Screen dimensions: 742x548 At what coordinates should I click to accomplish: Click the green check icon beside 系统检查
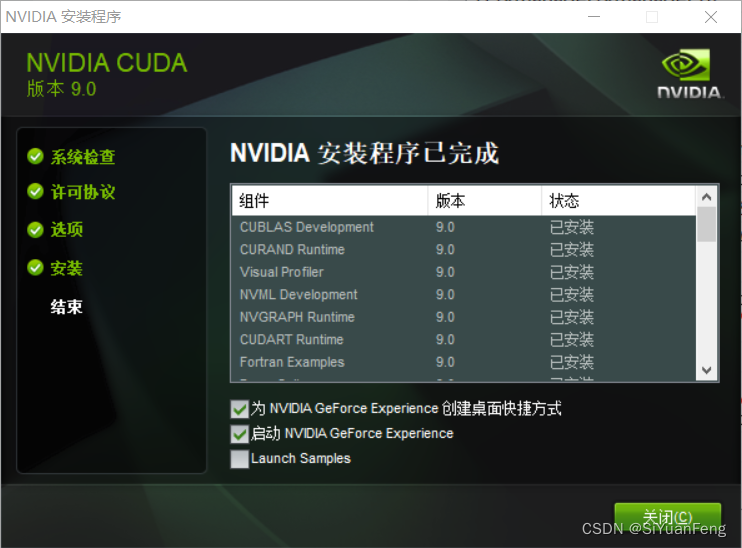[x=35, y=156]
